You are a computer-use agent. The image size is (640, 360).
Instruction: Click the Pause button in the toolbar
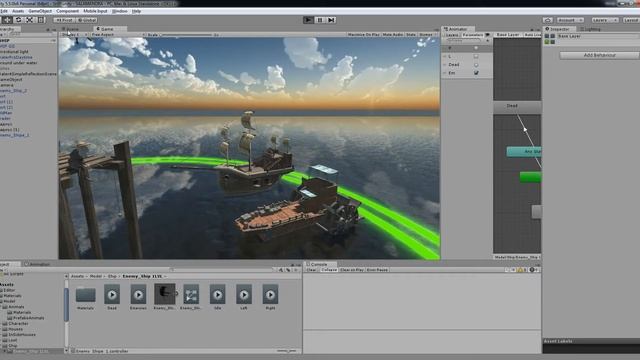(320, 20)
